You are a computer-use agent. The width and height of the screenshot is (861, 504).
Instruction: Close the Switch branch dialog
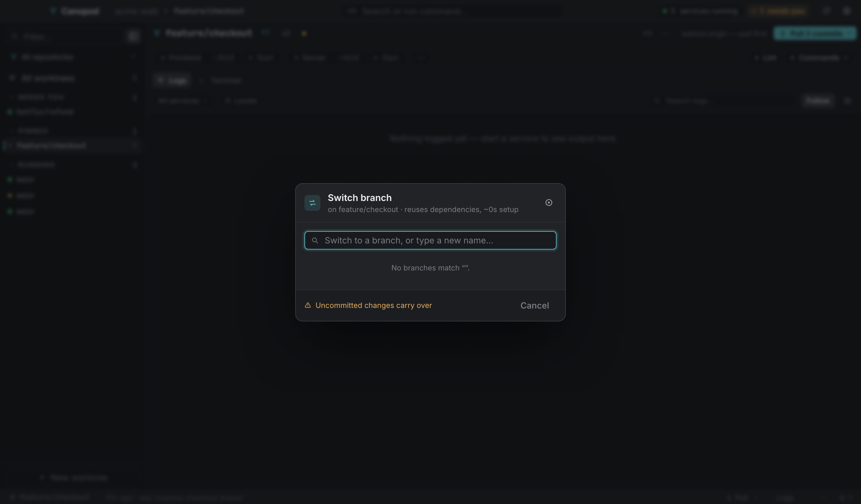pyautogui.click(x=549, y=203)
